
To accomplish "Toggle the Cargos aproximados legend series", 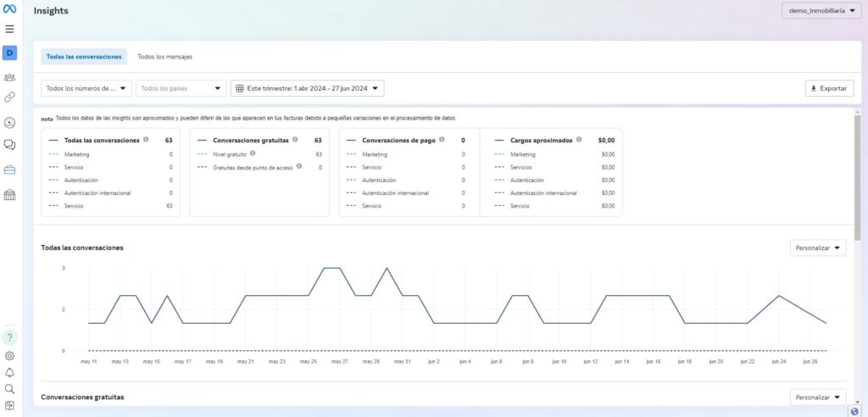I will [x=541, y=141].
